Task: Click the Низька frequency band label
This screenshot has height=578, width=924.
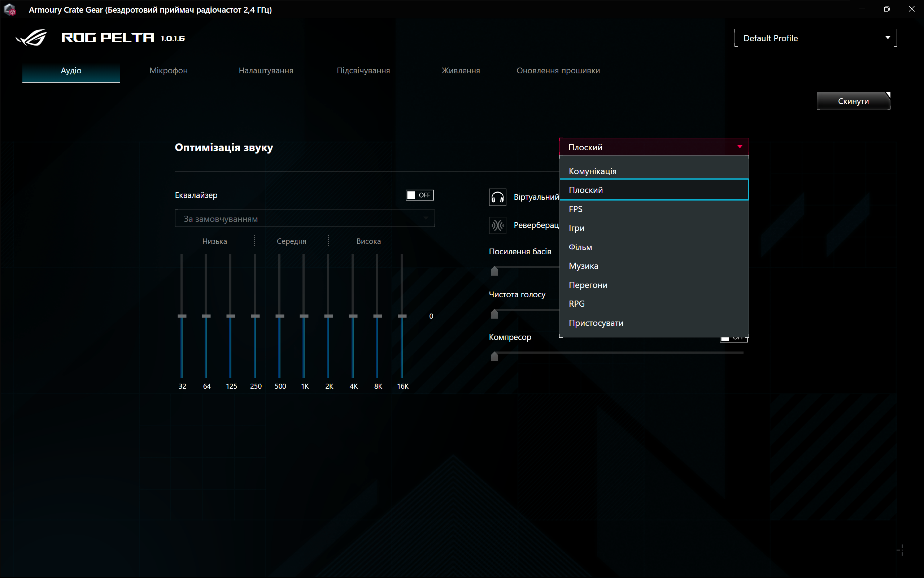Action: pos(215,241)
